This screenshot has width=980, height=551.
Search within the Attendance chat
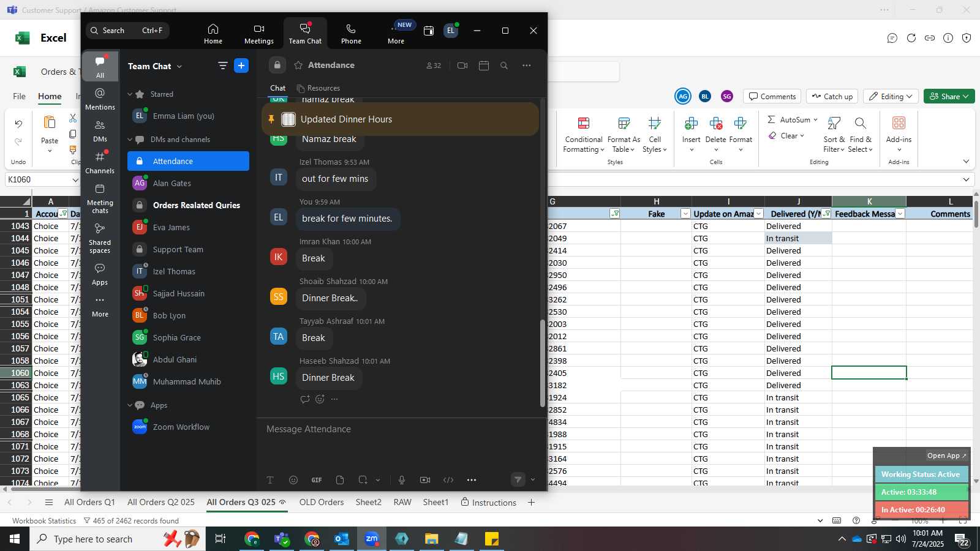[x=504, y=66]
